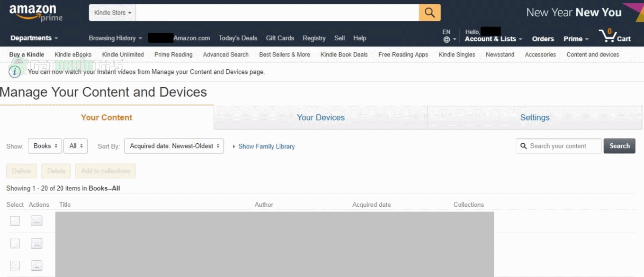644x277 pixels.
Task: Open the shopping Cart icon
Action: 615,36
